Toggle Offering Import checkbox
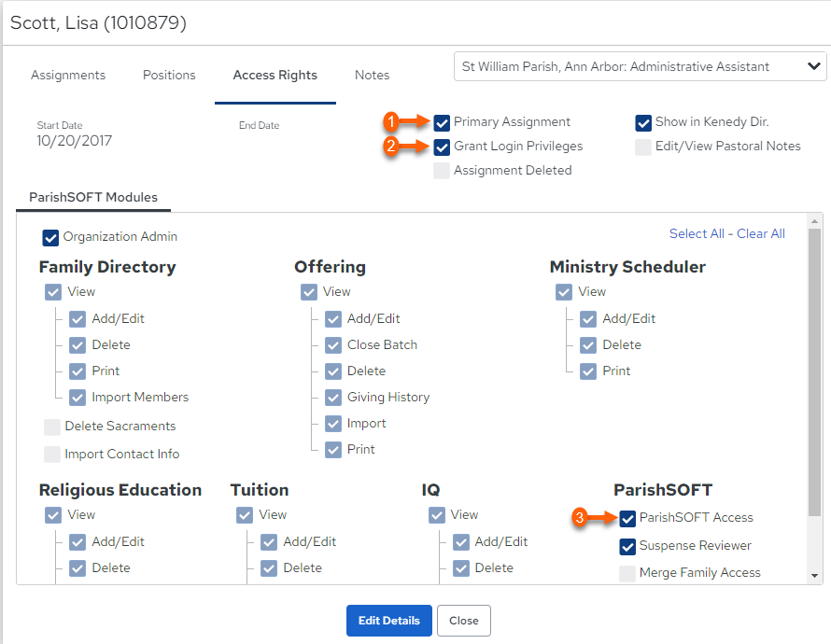Image resolution: width=831 pixels, height=644 pixels. [x=332, y=424]
